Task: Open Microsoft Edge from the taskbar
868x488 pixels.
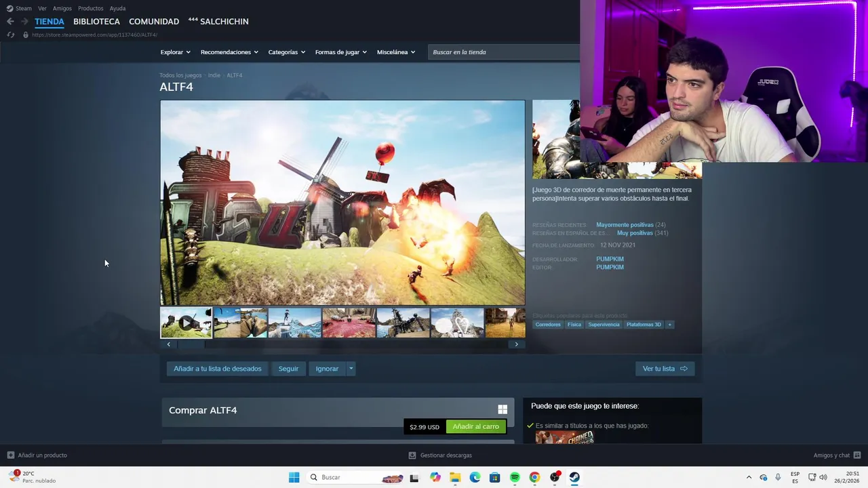Action: [x=475, y=477]
